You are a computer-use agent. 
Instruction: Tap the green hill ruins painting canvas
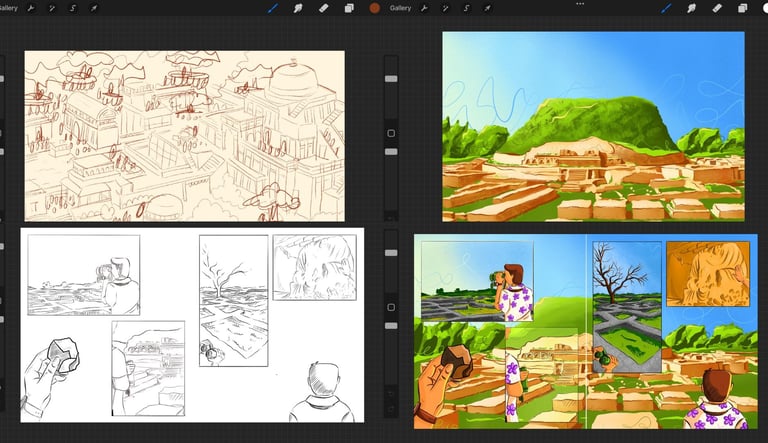593,126
